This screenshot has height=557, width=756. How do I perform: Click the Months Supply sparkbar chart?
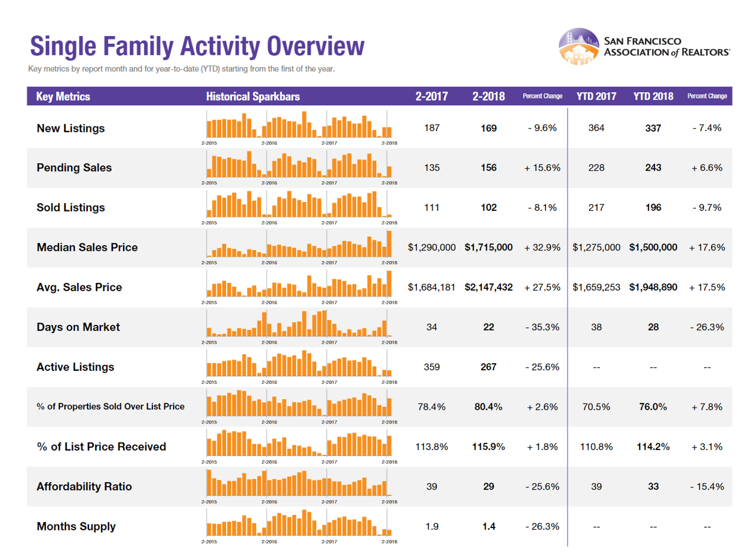[299, 523]
